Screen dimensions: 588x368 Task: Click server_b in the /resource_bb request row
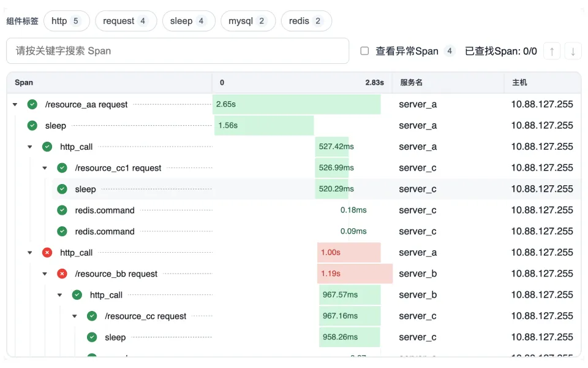(x=418, y=274)
